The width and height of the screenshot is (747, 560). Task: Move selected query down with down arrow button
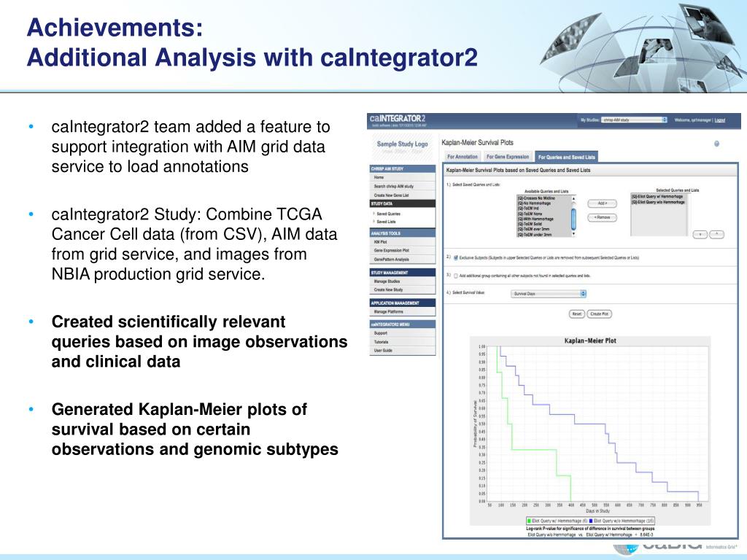click(700, 234)
